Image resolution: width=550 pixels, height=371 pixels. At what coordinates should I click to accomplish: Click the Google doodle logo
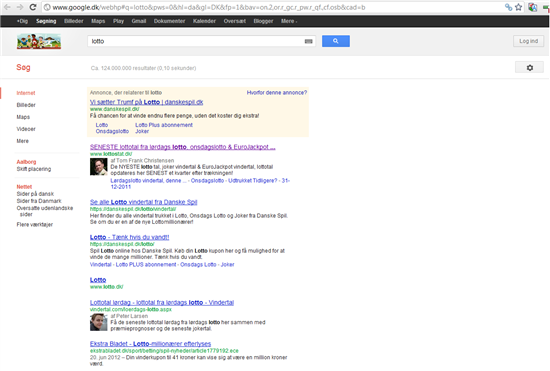[39, 41]
